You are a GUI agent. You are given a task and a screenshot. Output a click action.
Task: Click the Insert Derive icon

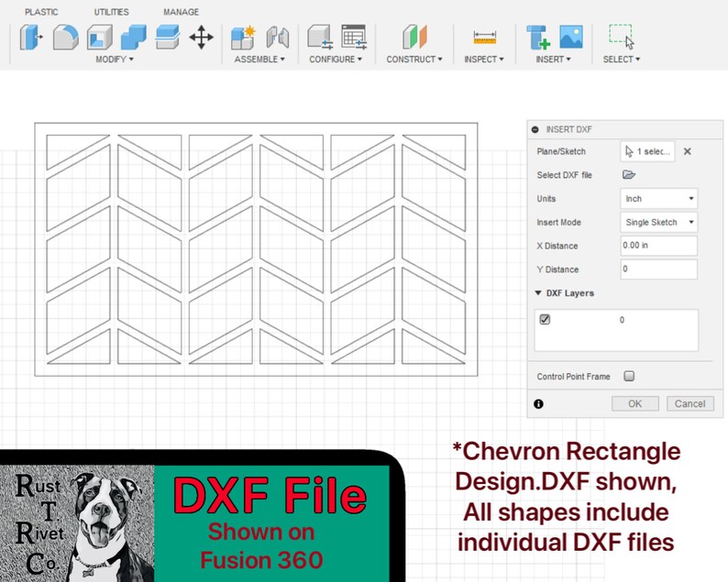(538, 38)
